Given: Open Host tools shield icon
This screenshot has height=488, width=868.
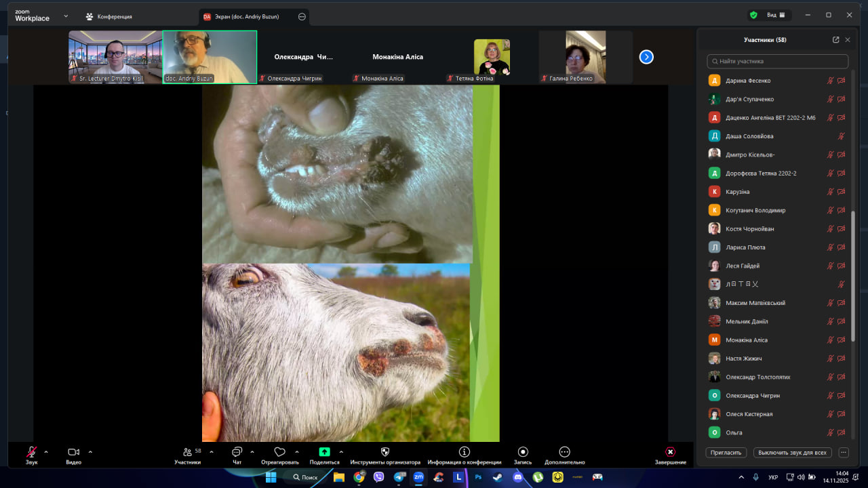Looking at the screenshot, I should [x=385, y=452].
